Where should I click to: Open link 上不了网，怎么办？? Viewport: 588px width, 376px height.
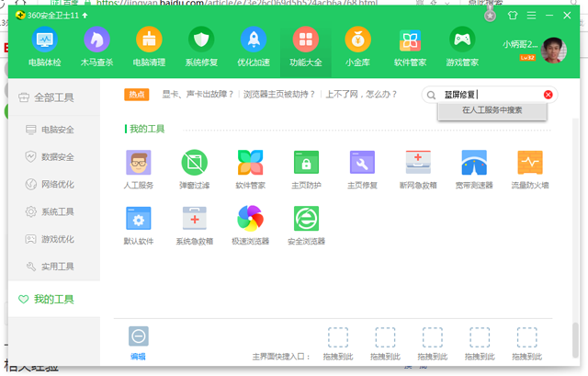[x=361, y=94]
